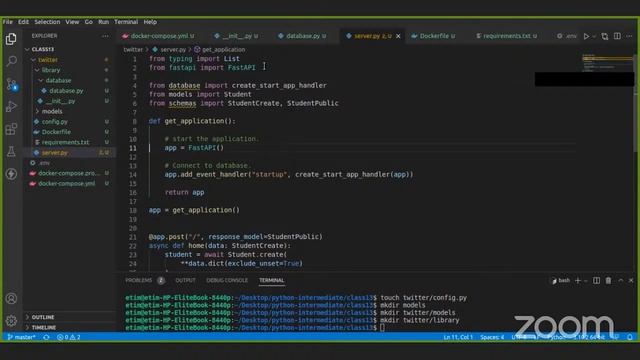Close the server.py tab

pos(398,36)
